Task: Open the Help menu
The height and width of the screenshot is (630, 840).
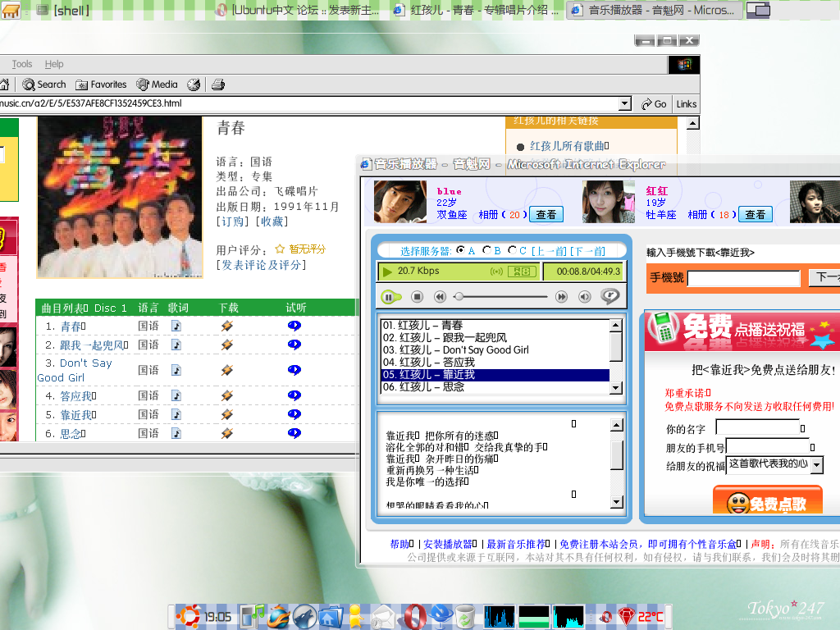Action: pyautogui.click(x=54, y=64)
